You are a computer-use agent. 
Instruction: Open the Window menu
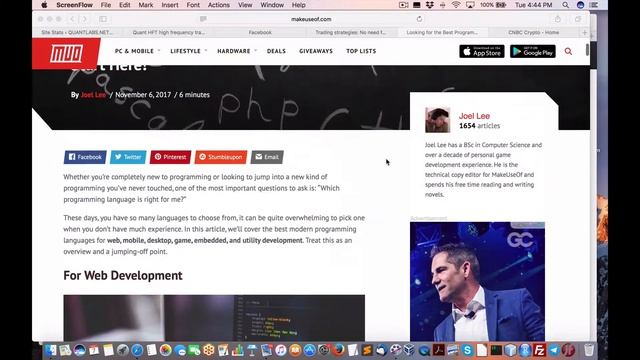point(272,5)
